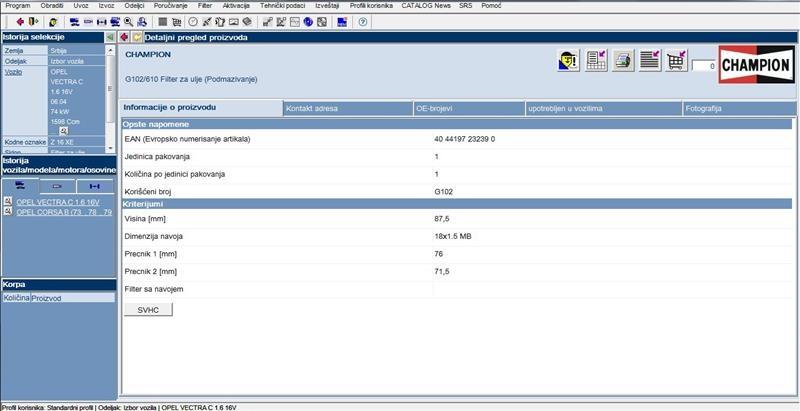Click the exit door icon in toolbar

pyautogui.click(x=33, y=21)
